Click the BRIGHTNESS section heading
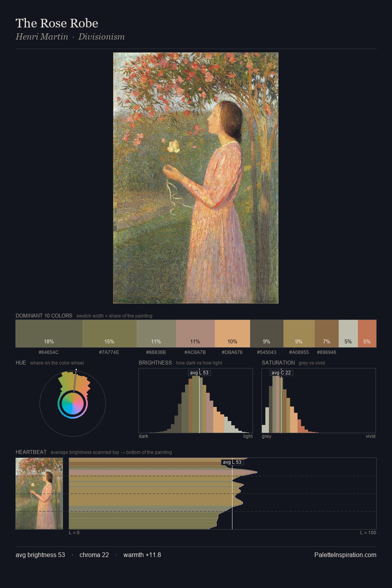Image resolution: width=392 pixels, height=588 pixels. tap(155, 363)
